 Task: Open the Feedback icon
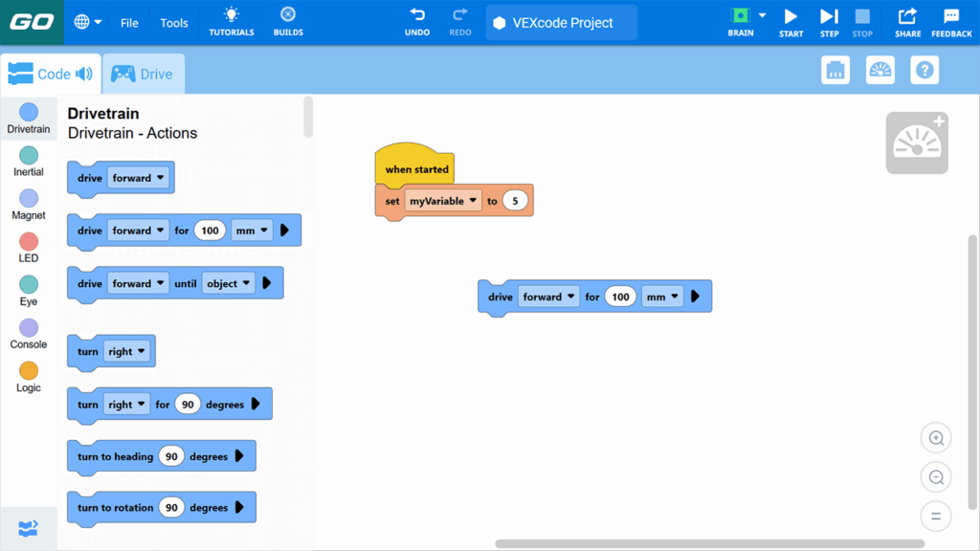(x=951, y=22)
